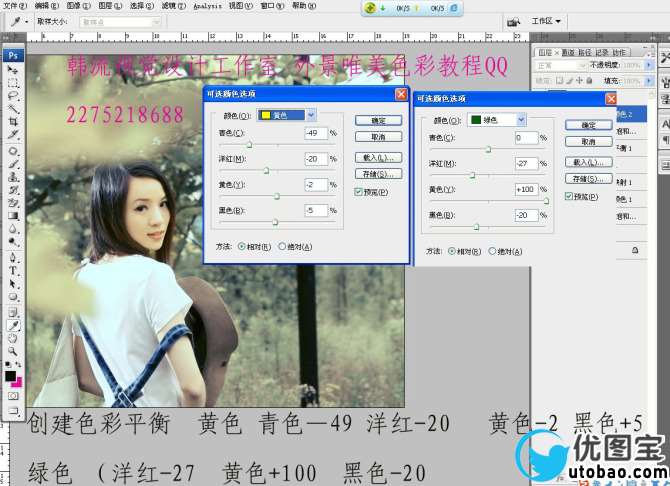Open the Character panel icon
670x486 pixels.
coord(666,124)
